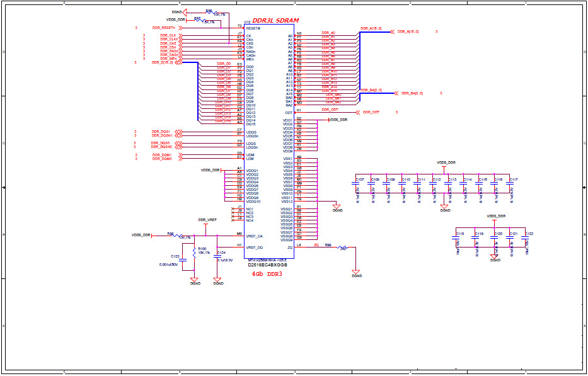Click the D2S16EC4BXGGB part number label
The image size is (588, 376).
(x=267, y=265)
